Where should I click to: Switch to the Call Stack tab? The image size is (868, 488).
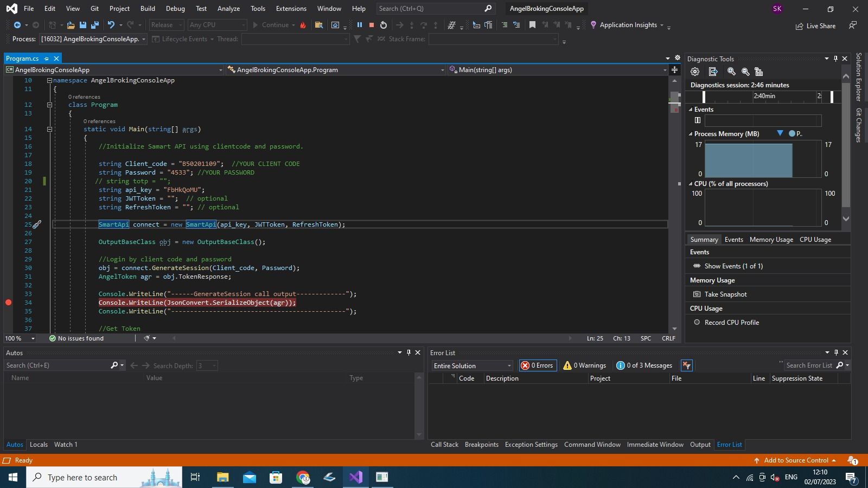(x=444, y=445)
